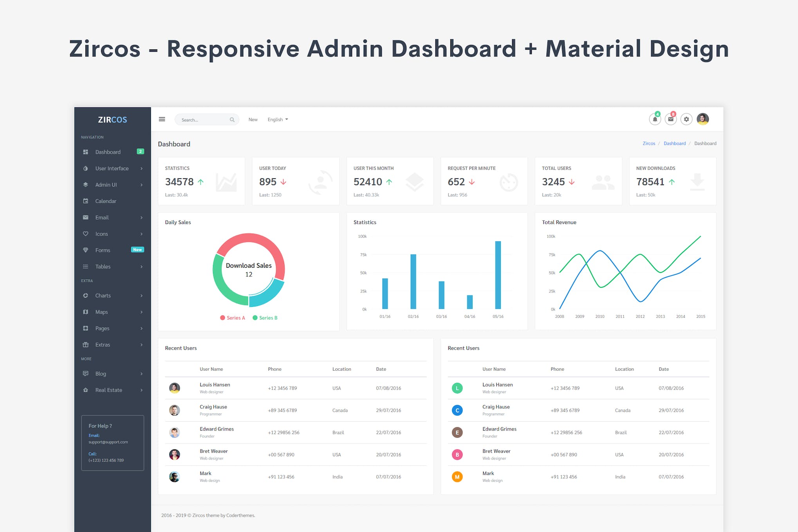Click the ZIRCOS logo

pyautogui.click(x=112, y=120)
